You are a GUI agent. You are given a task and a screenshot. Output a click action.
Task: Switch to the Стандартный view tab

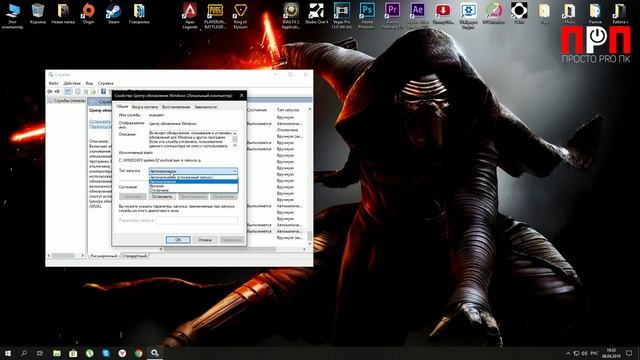(135, 256)
